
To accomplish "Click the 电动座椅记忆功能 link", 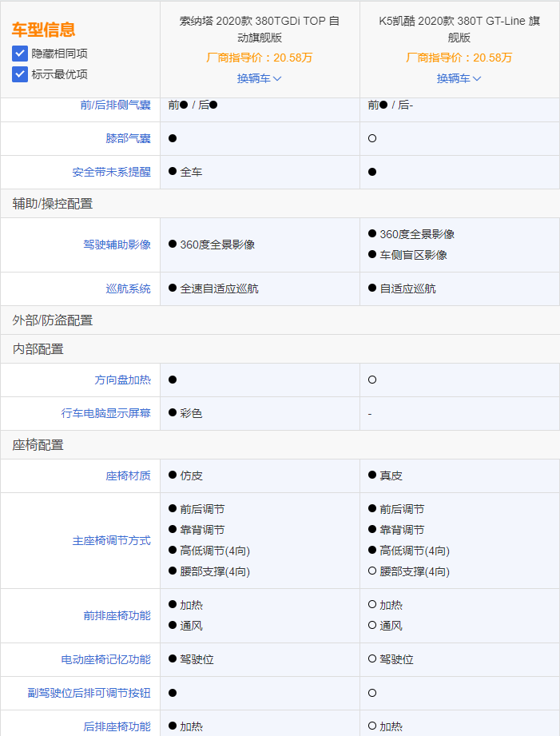I will coord(105,659).
